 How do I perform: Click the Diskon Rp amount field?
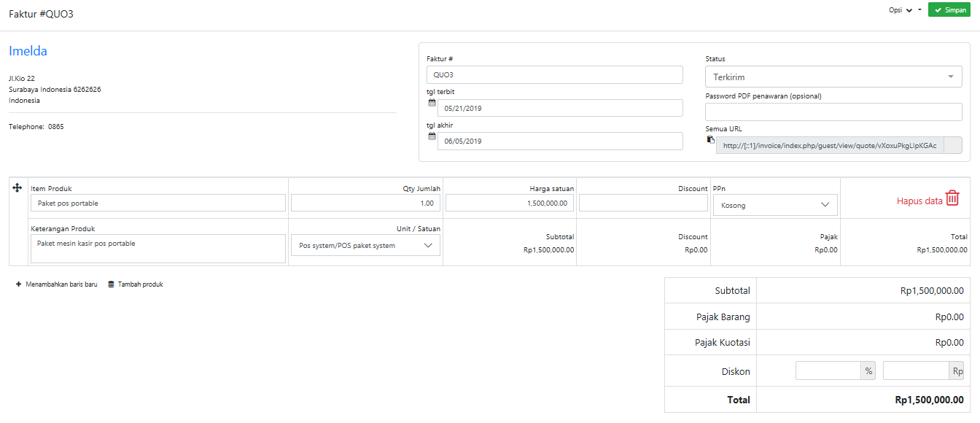(915, 371)
